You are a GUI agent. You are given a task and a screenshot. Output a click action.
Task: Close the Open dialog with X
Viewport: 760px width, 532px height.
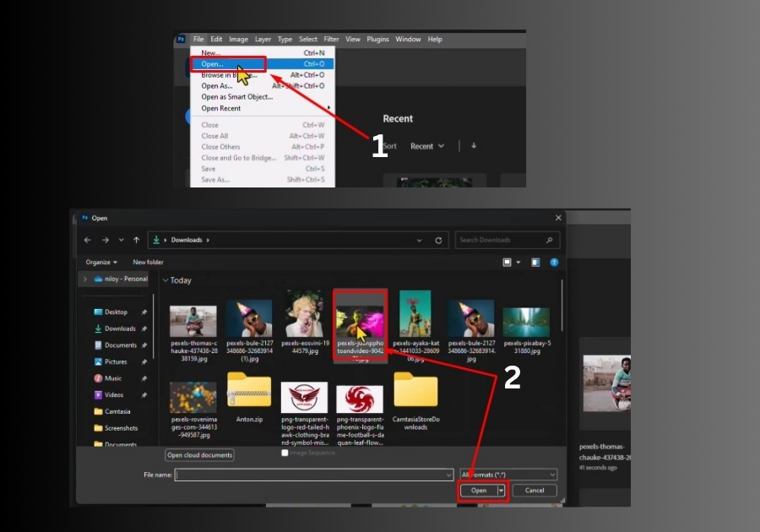[x=558, y=218]
